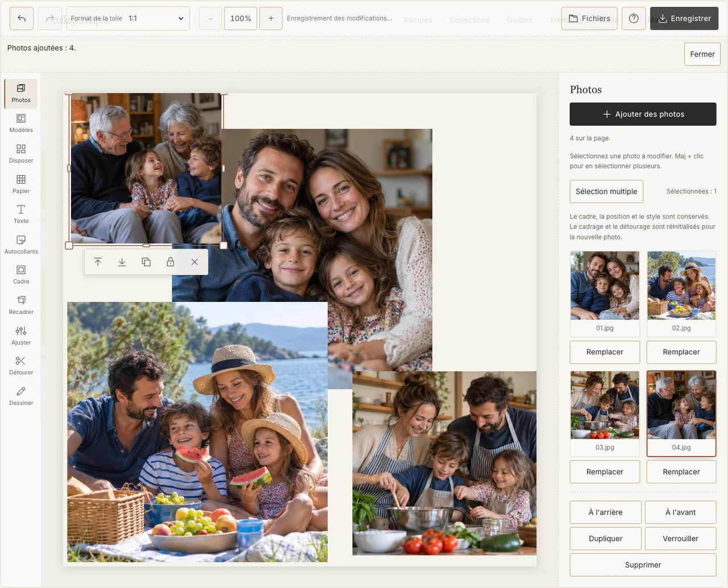Click Remplacer under 03.jpg
The width and height of the screenshot is (728, 588).
point(605,472)
